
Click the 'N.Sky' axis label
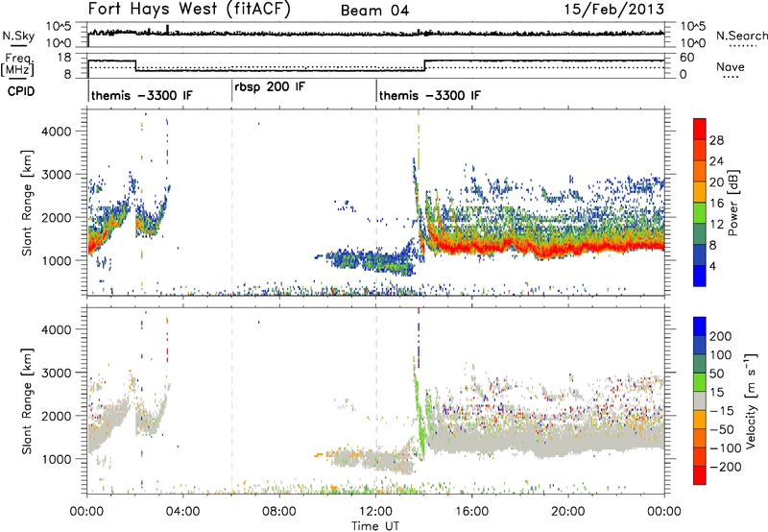coord(18,36)
